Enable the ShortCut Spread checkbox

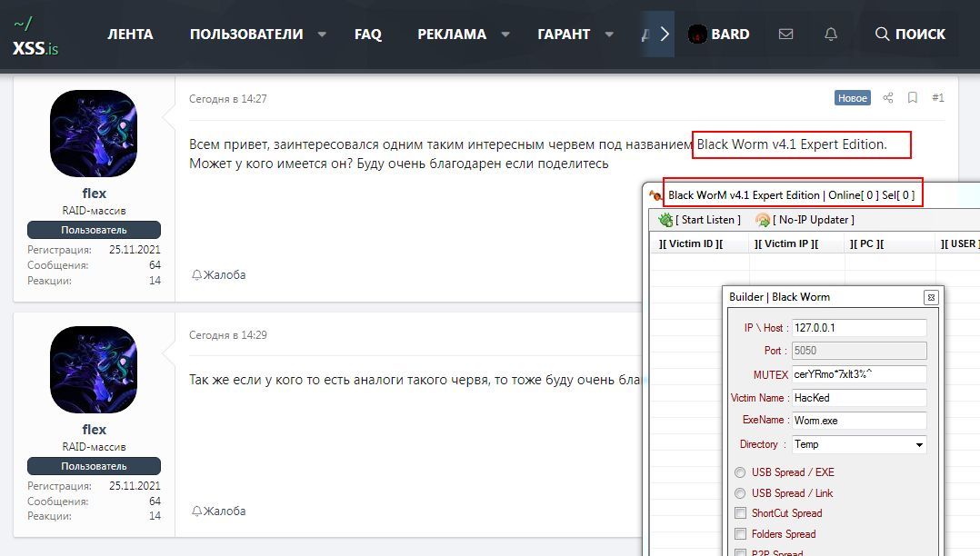coord(741,513)
